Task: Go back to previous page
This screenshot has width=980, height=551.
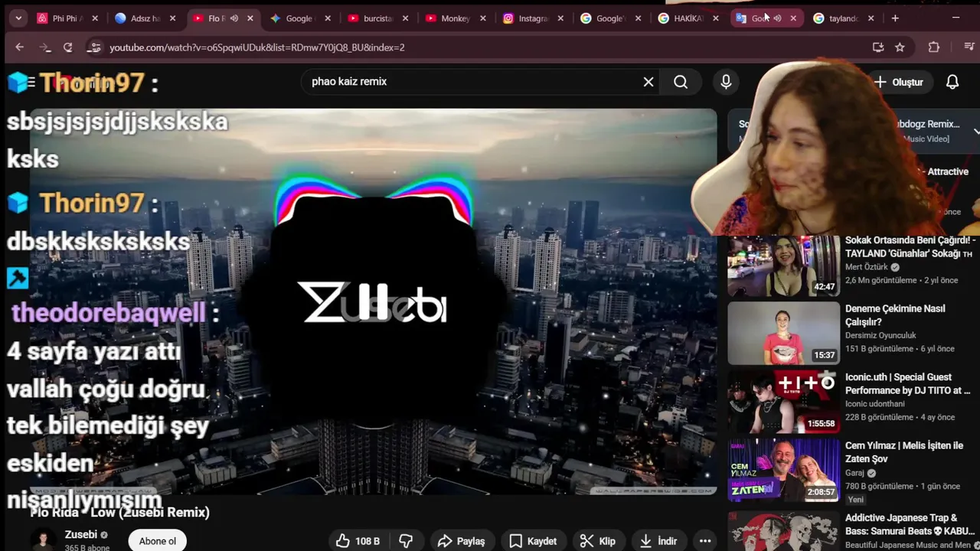Action: (20, 47)
